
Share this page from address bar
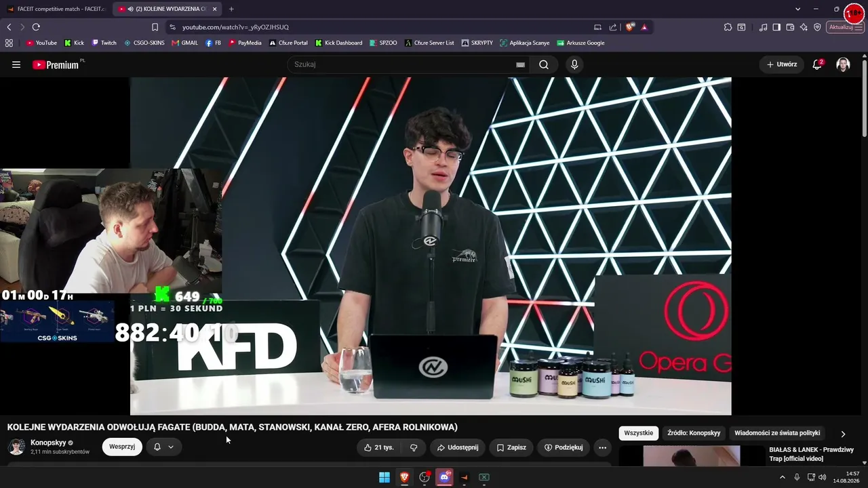[613, 27]
